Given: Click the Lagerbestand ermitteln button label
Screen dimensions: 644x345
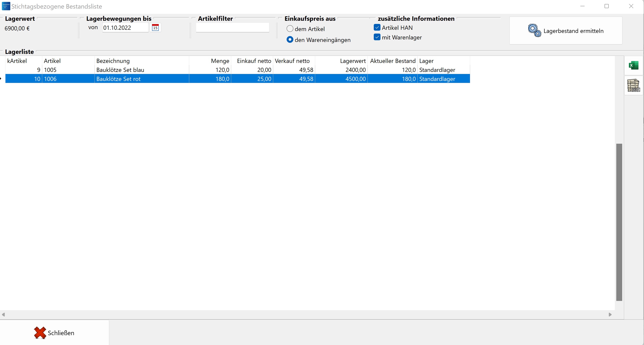Looking at the screenshot, I should point(573,31).
